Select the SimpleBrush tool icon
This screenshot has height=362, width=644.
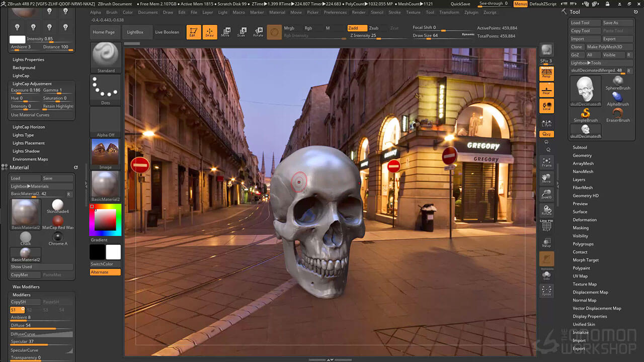click(585, 114)
